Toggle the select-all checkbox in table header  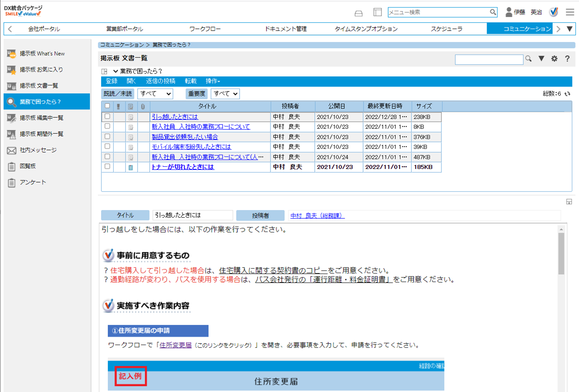click(x=107, y=106)
